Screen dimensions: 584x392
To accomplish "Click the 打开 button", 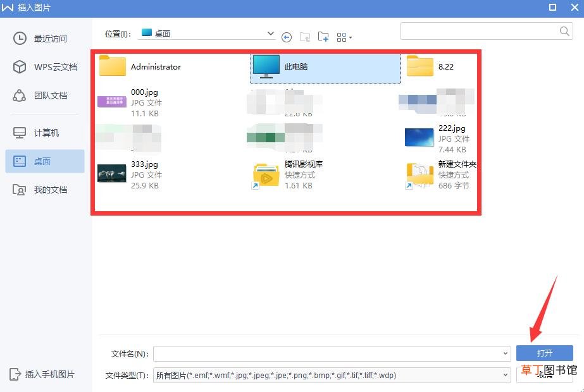I will 545,353.
